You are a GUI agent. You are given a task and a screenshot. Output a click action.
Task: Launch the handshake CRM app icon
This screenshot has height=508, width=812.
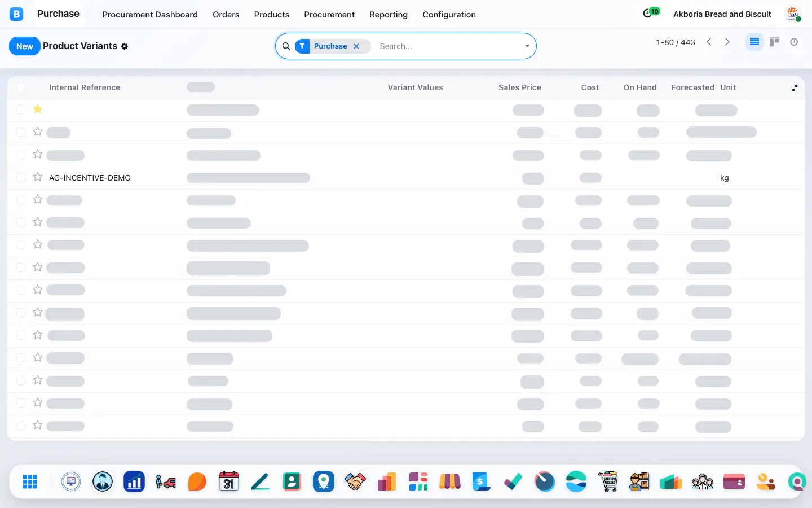[x=355, y=481]
